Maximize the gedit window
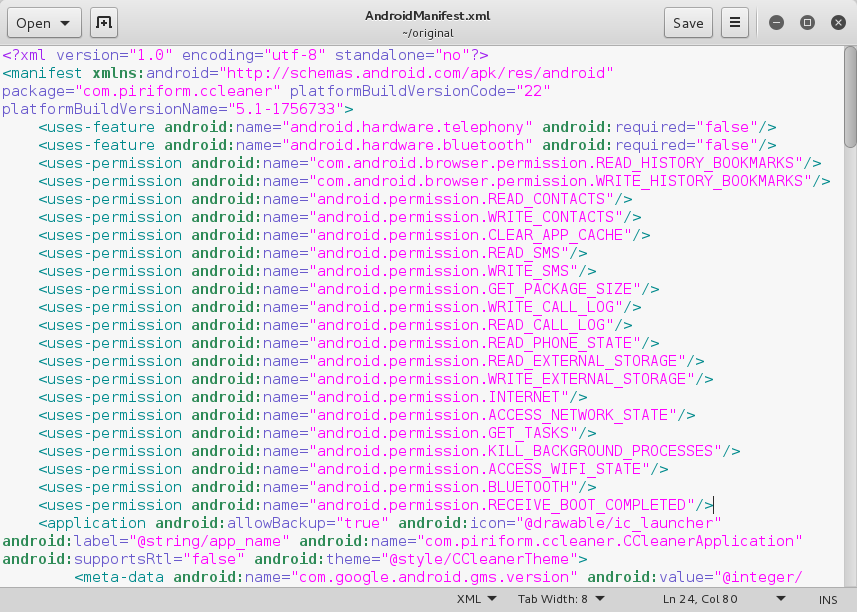This screenshot has width=857, height=612. point(807,22)
